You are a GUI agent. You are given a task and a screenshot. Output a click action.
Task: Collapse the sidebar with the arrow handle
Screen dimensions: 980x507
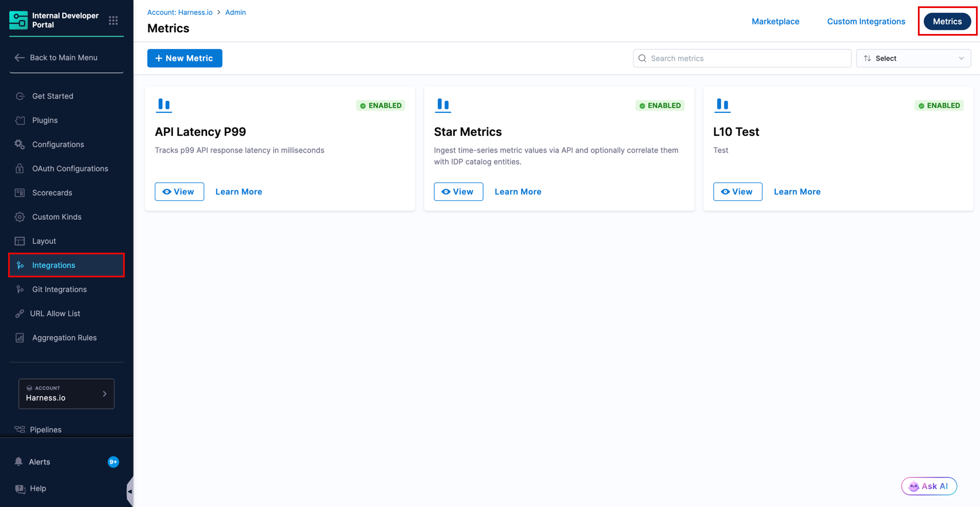click(130, 491)
